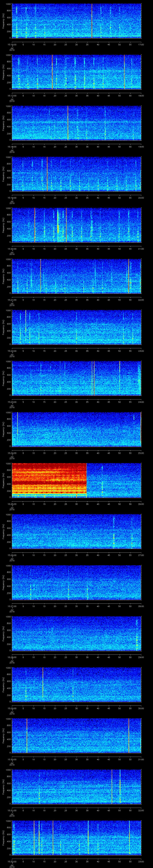Screen dimensions: 153x868
Task: Click the 15:16:00 start time label
Action: (12, 44)
